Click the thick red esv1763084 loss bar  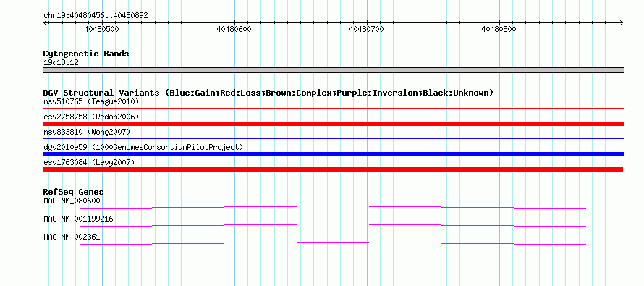333,169
